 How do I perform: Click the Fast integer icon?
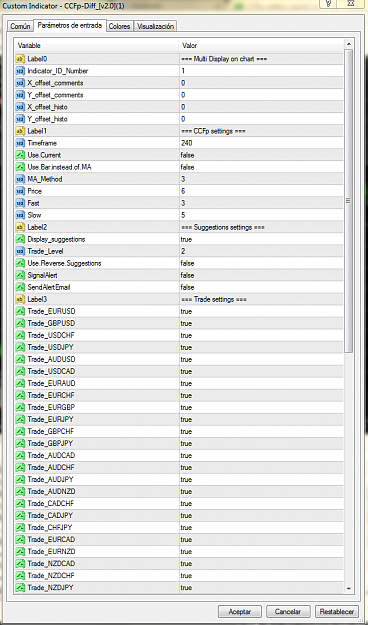point(20,203)
